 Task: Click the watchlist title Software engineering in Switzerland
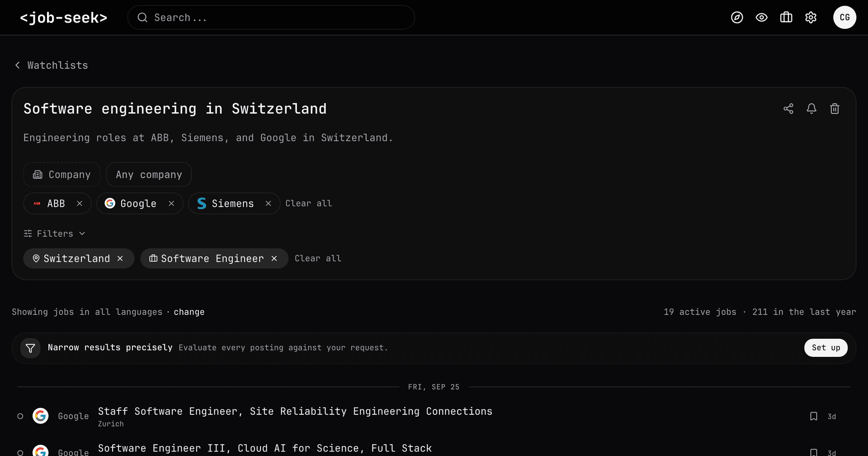click(175, 109)
